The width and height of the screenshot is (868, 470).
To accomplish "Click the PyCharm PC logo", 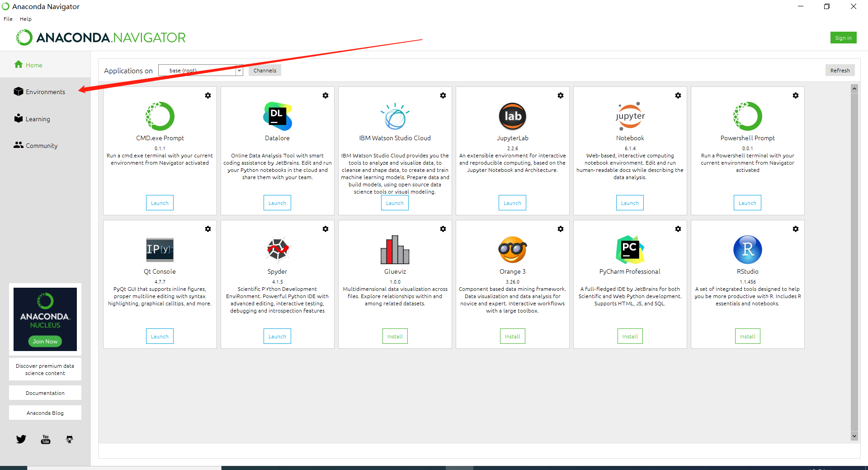I will pyautogui.click(x=630, y=250).
